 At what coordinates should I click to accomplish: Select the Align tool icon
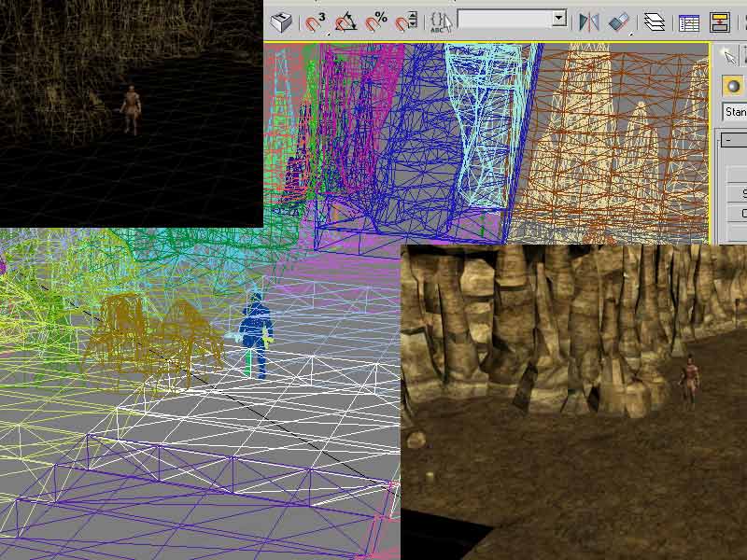coord(619,21)
